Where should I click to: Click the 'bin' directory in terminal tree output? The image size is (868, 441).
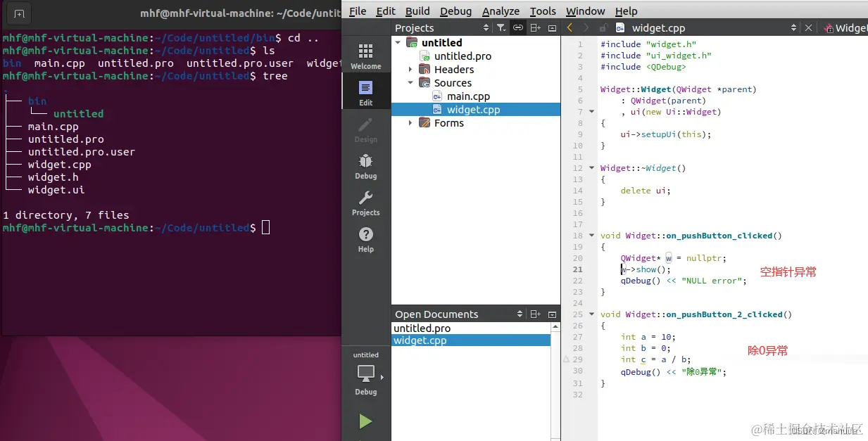tap(37, 101)
